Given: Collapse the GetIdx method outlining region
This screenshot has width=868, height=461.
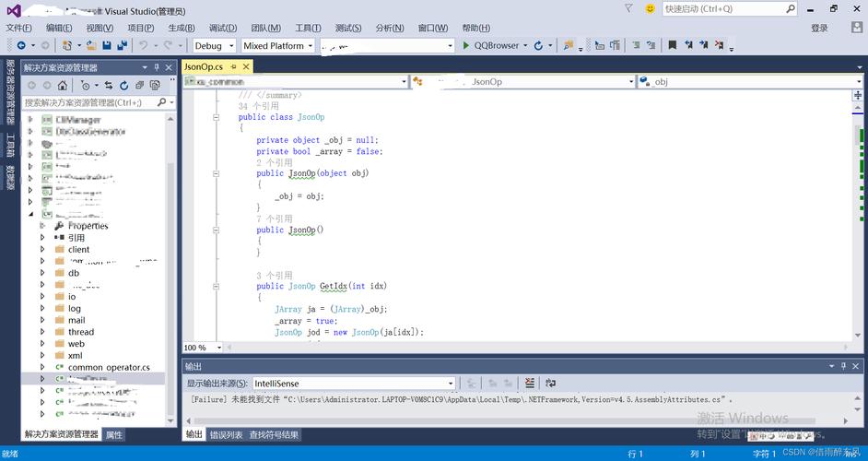Looking at the screenshot, I should tap(216, 287).
